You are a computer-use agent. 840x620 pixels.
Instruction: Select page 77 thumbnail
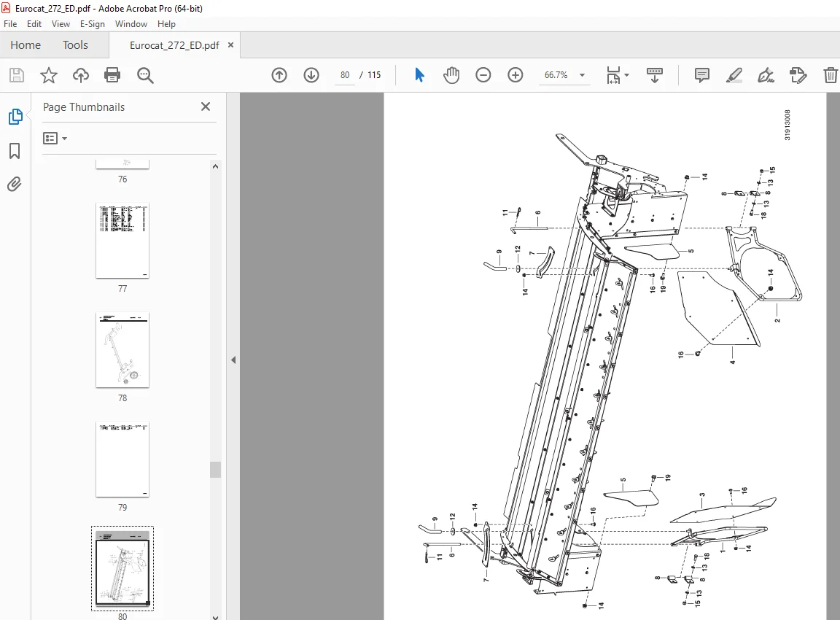pyautogui.click(x=122, y=241)
